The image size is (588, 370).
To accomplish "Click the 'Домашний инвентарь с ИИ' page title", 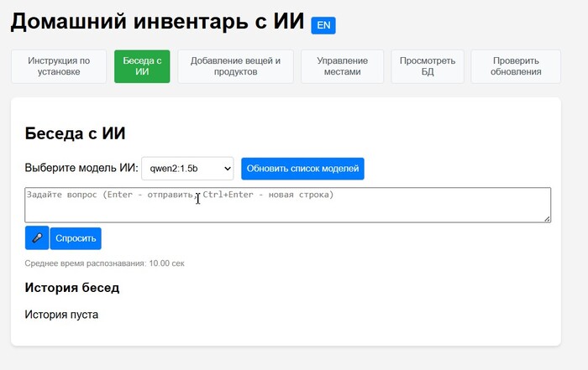I will point(157,23).
